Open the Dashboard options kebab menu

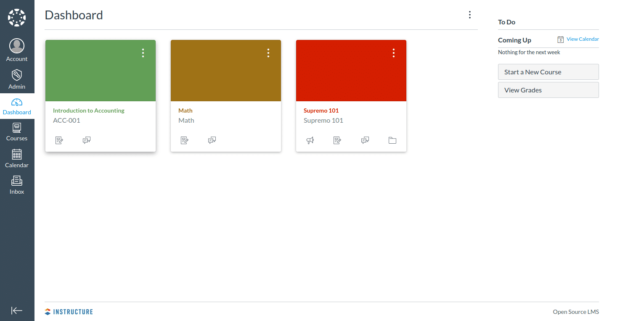coord(470,14)
